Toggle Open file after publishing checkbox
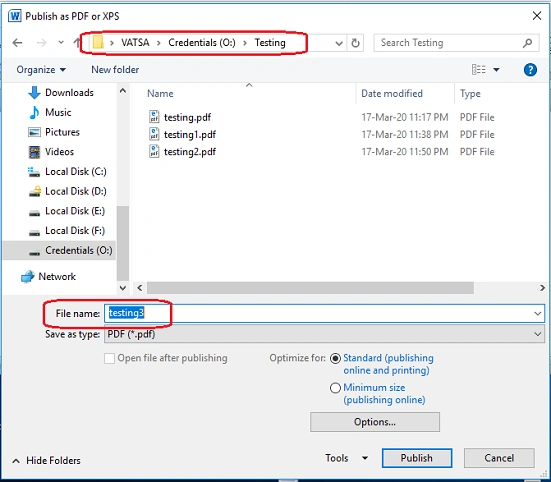Viewport: 551px width, 482px height. point(109,358)
